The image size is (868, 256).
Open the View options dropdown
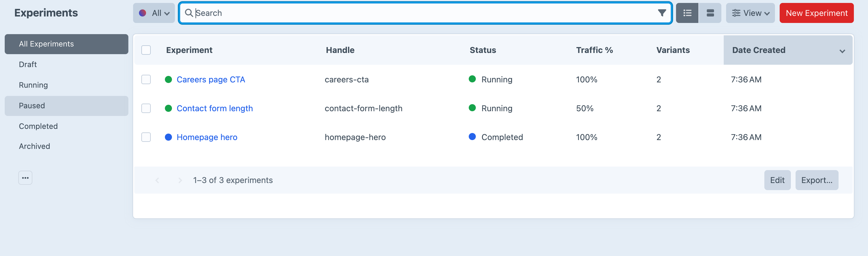[x=750, y=13]
